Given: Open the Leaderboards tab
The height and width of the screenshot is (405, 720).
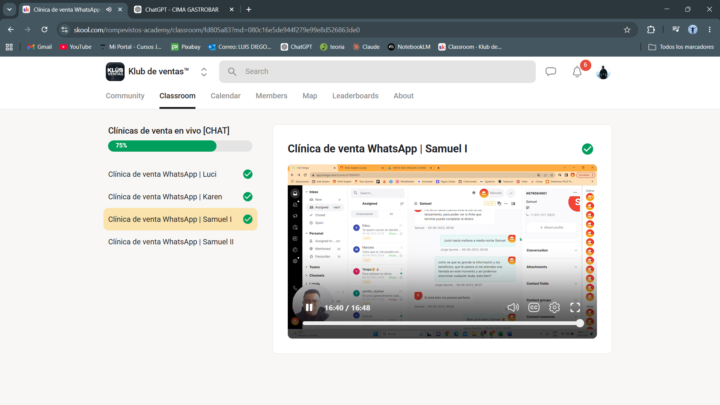Looking at the screenshot, I should (355, 96).
